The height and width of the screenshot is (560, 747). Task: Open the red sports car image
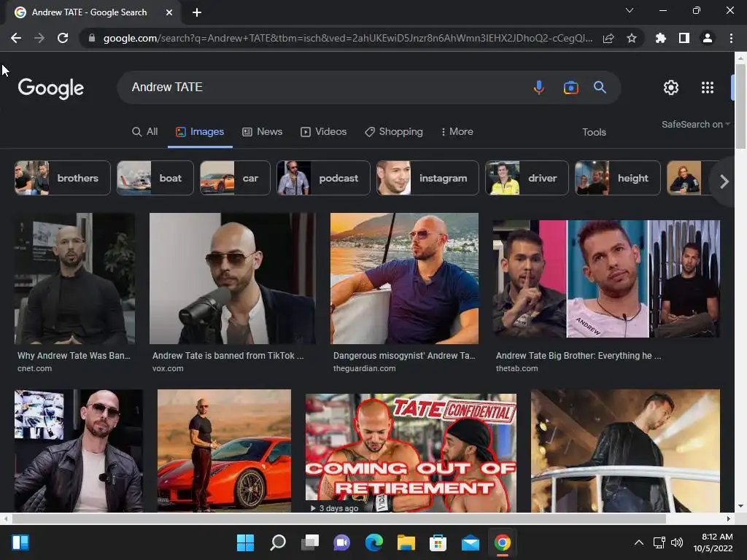pyautogui.click(x=224, y=451)
